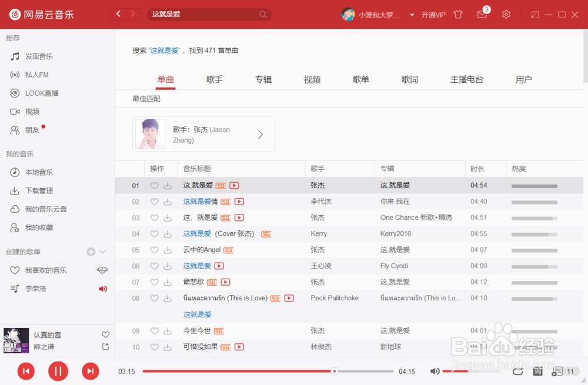Viewport: 588px width, 385px height.
Task: Click the 这就是爱 search keyword link
Action: [165, 50]
